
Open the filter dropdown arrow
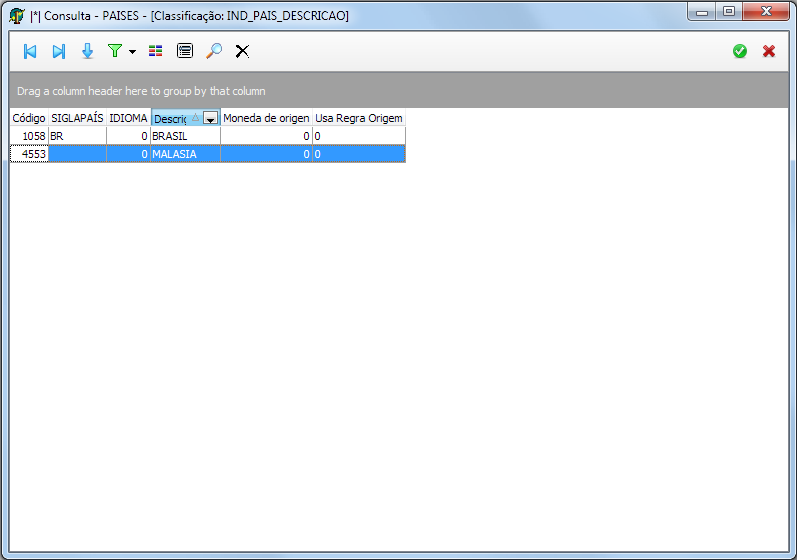[x=132, y=52]
